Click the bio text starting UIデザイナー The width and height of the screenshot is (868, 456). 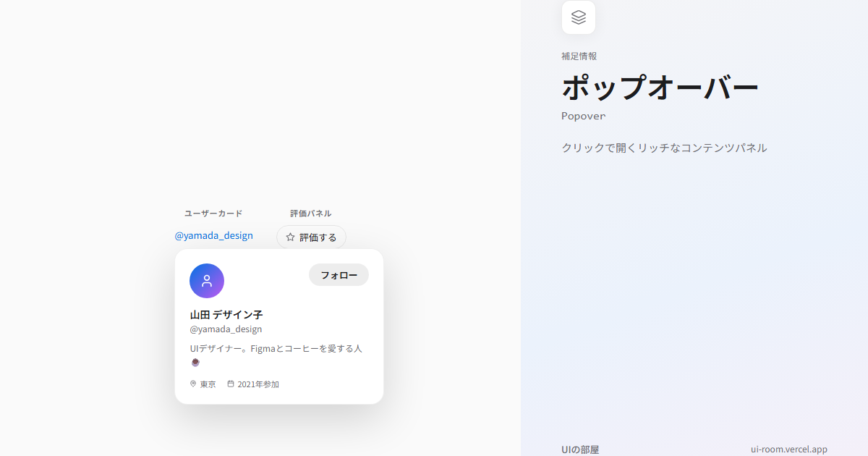[276, 355]
